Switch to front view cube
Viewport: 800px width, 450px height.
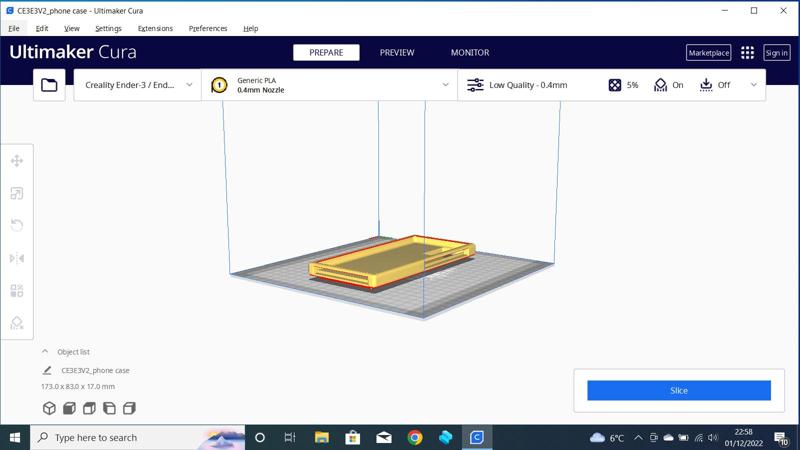point(69,408)
